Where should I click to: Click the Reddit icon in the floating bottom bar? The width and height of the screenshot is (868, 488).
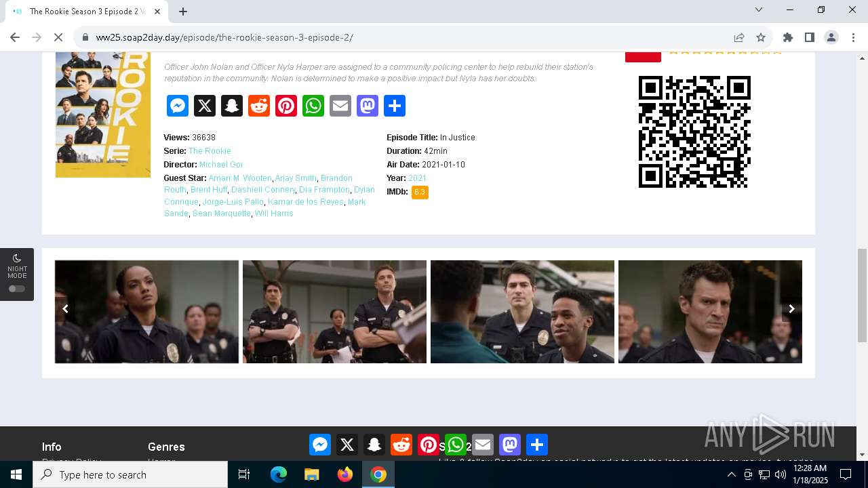click(x=401, y=445)
